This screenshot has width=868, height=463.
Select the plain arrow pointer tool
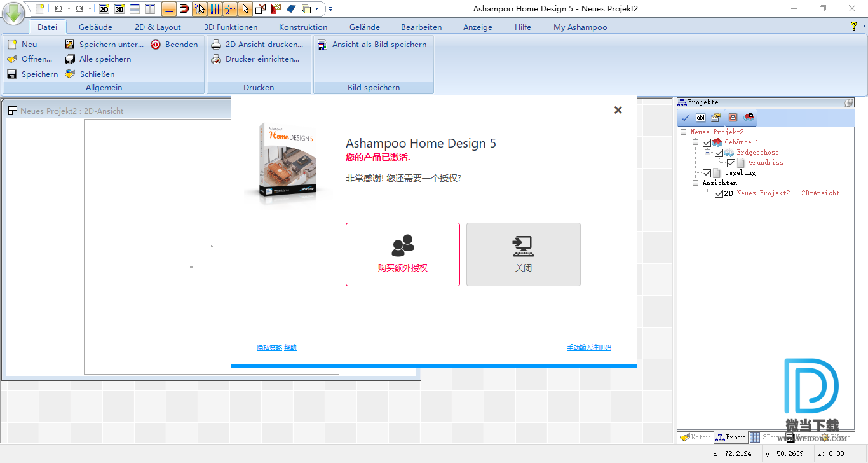245,9
